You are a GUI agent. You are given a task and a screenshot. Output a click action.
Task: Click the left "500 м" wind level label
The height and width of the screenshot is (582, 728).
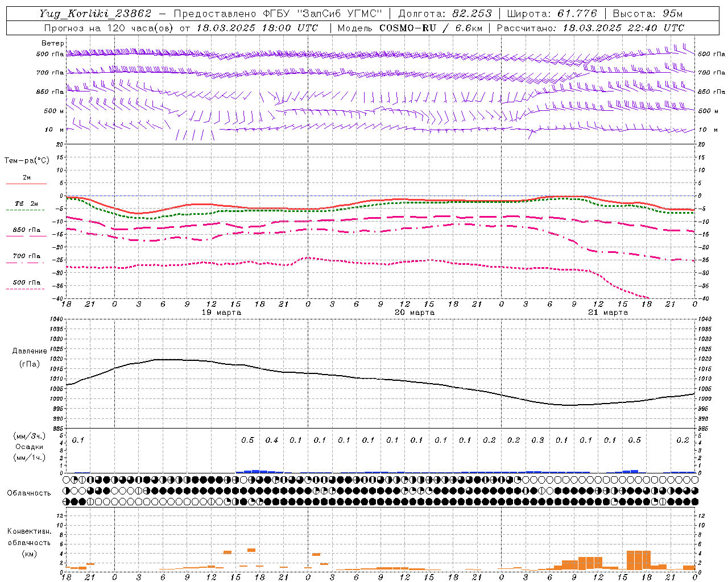coord(54,111)
